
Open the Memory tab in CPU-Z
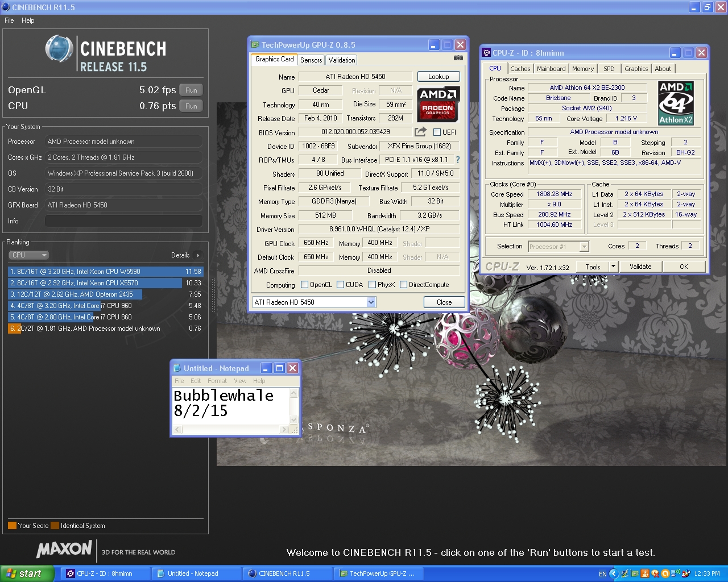[x=583, y=69]
